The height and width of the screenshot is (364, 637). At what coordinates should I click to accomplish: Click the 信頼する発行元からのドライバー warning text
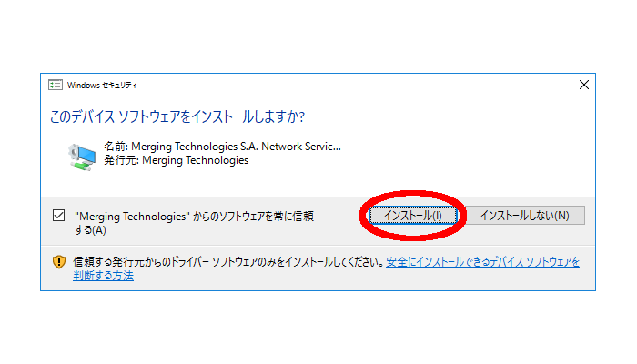coord(228,262)
